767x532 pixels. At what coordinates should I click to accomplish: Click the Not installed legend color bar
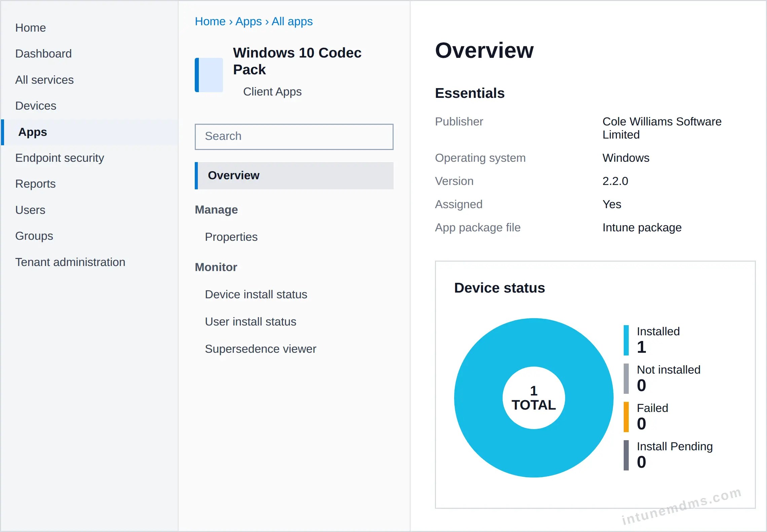(626, 379)
